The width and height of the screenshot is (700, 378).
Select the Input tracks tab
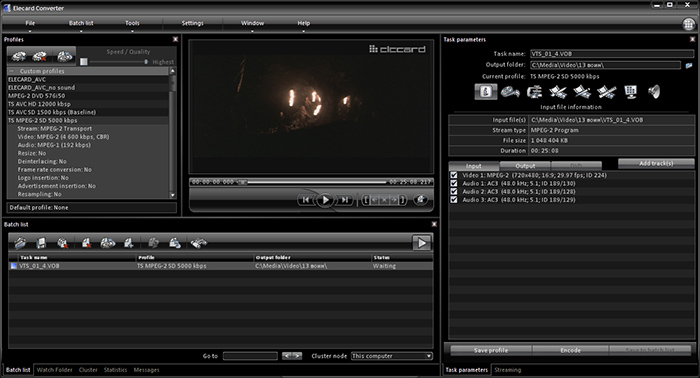[x=474, y=166]
